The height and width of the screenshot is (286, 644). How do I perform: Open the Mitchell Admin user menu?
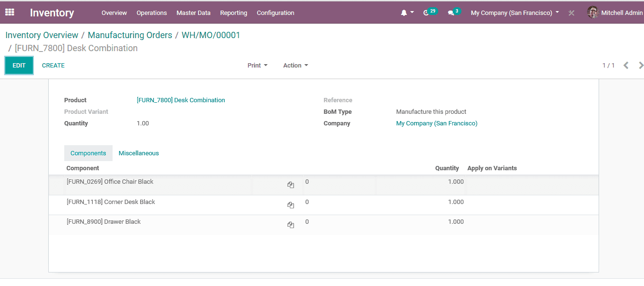[x=615, y=13]
